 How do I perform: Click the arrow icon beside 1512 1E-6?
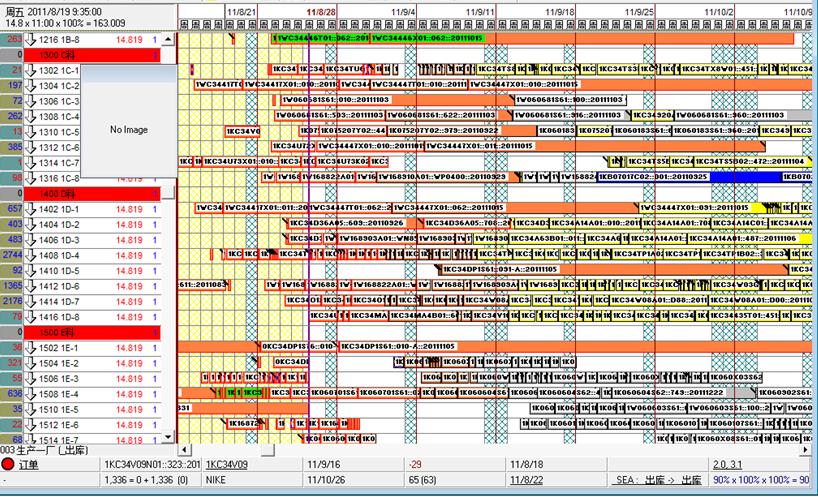click(32, 425)
